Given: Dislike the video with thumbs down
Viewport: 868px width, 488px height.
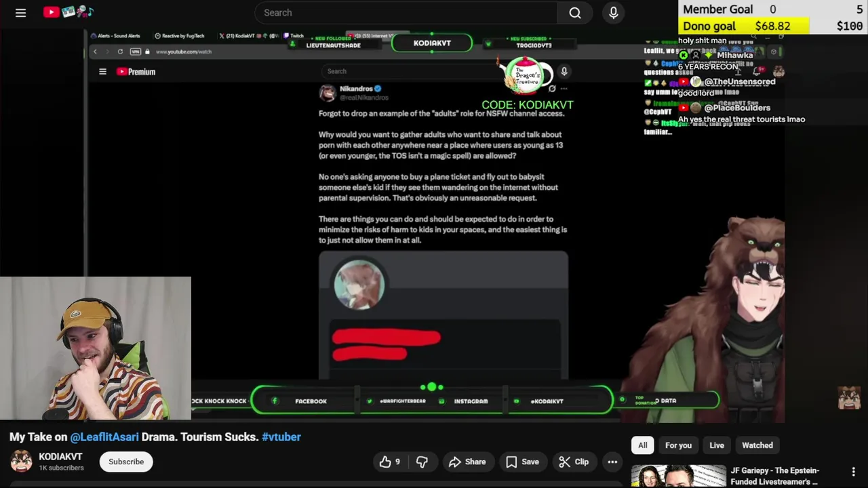Looking at the screenshot, I should click(x=422, y=462).
